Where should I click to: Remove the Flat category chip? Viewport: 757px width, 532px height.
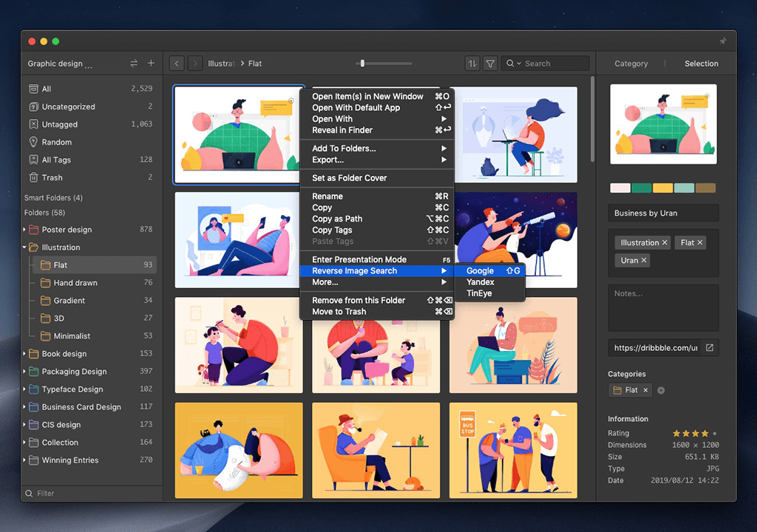tap(645, 390)
